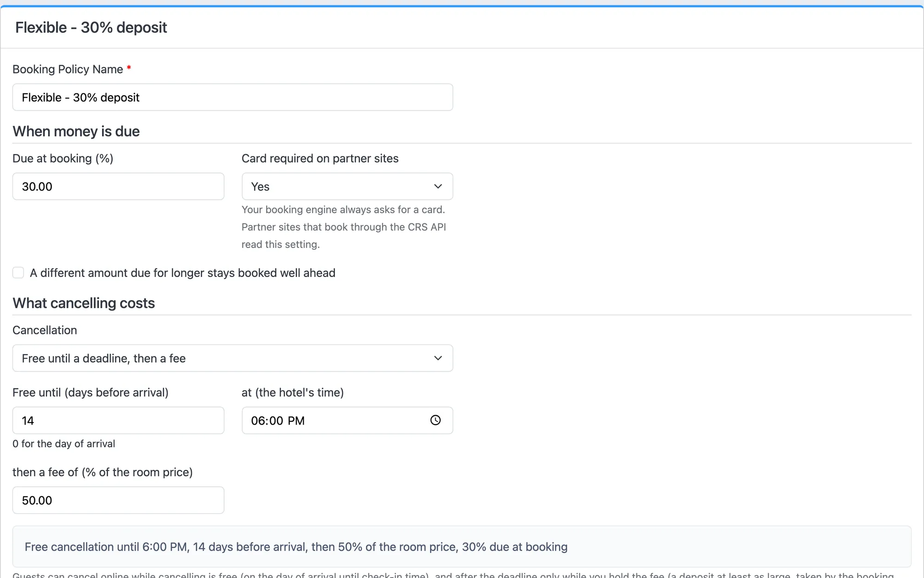
Task: Click the chevron arrow on Cancellation select
Action: pos(438,358)
